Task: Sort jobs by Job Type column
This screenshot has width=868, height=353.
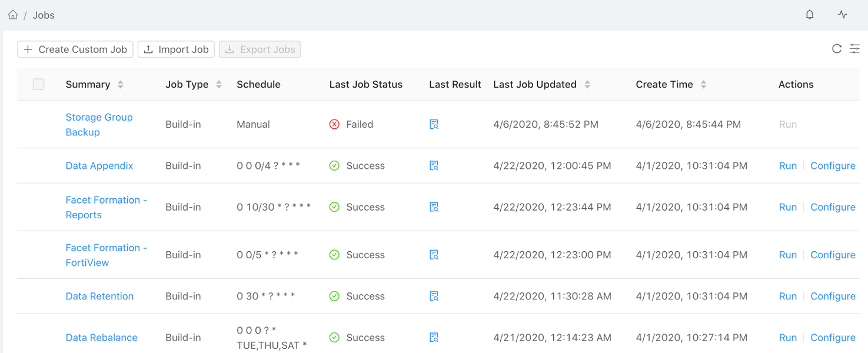Action: (x=219, y=85)
